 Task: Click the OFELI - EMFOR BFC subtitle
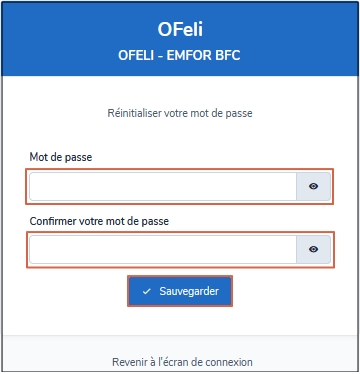pos(179,55)
